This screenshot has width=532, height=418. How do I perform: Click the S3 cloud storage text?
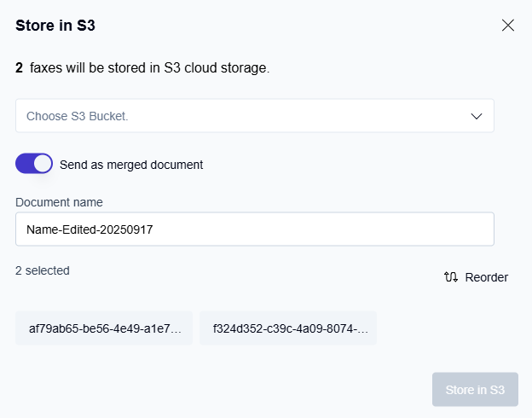coord(222,67)
